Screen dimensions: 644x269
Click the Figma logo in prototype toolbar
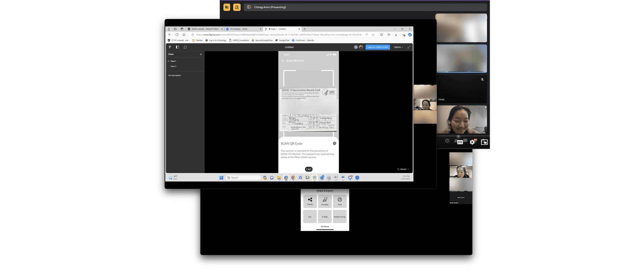[x=170, y=47]
